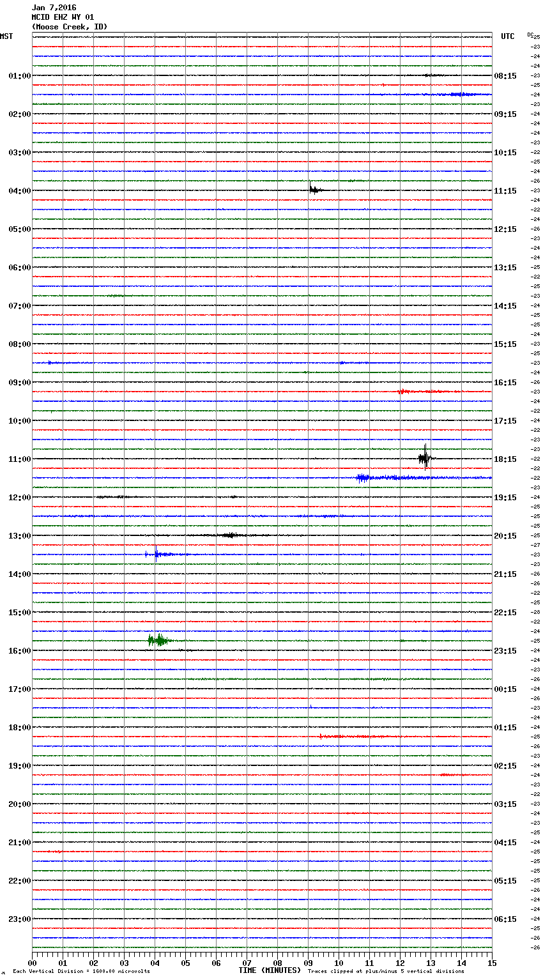
Task: Click the date label "Jan 7,2016"
Action: (54, 8)
